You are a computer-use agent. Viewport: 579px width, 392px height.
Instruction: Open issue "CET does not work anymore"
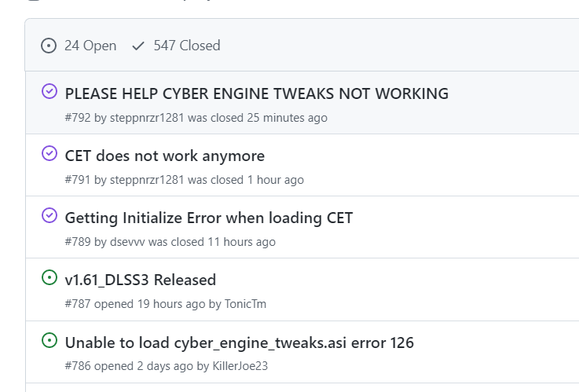coord(164,156)
